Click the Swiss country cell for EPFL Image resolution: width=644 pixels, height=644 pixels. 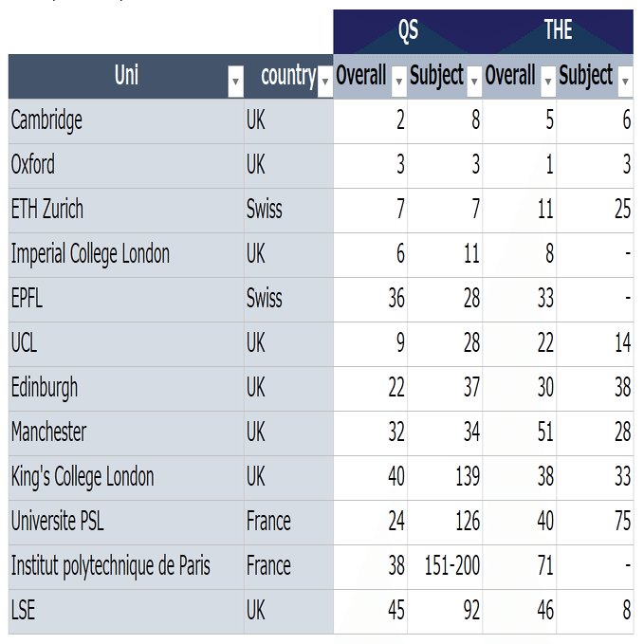coord(288,299)
